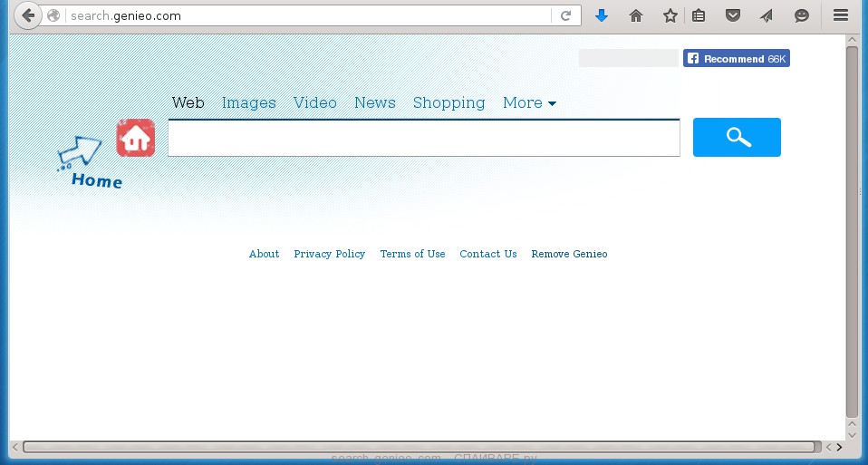Click the red Genieo home icon
Image resolution: width=868 pixels, height=465 pixels.
click(136, 138)
